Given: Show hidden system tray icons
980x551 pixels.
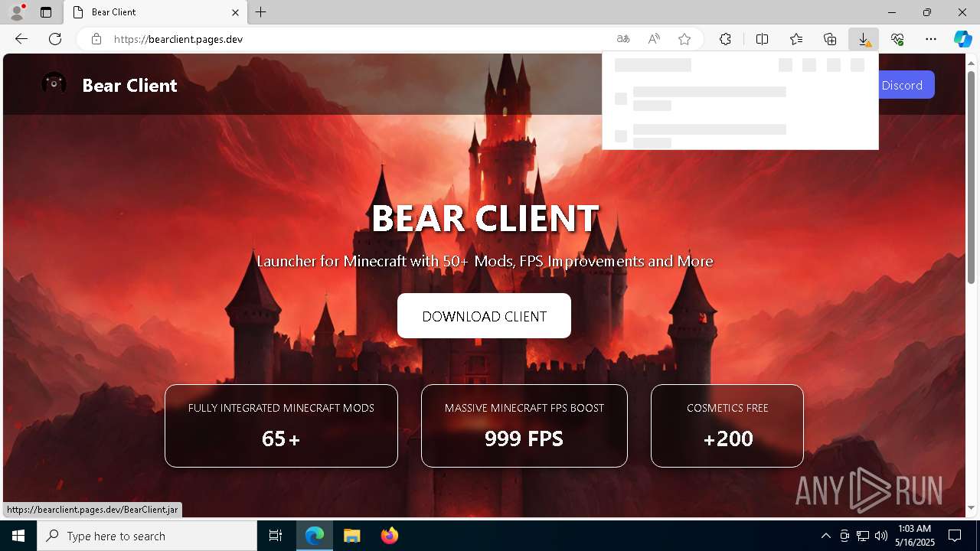Looking at the screenshot, I should (x=825, y=536).
